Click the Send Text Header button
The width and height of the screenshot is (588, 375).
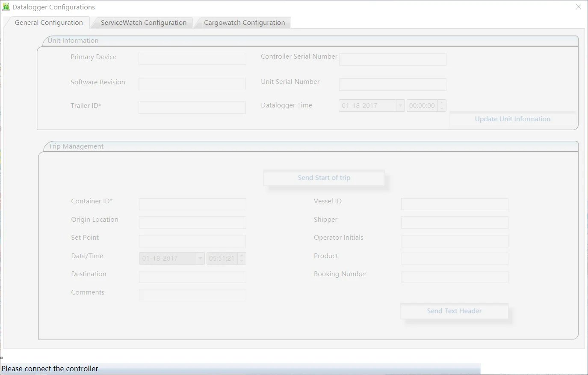click(x=454, y=311)
